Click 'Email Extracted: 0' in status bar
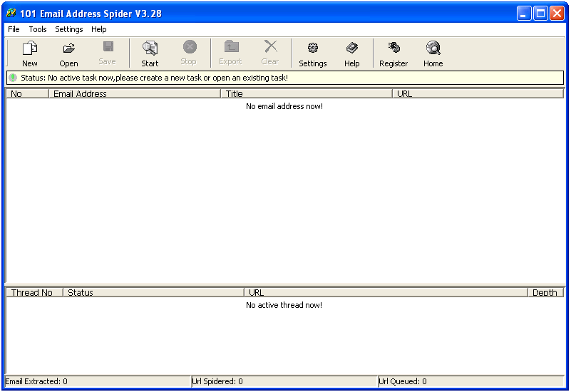 (36, 381)
